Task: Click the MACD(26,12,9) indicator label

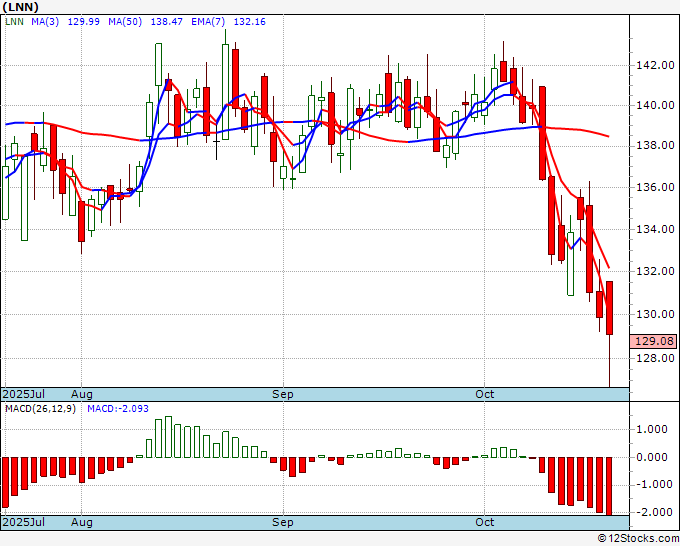Action: tap(40, 409)
